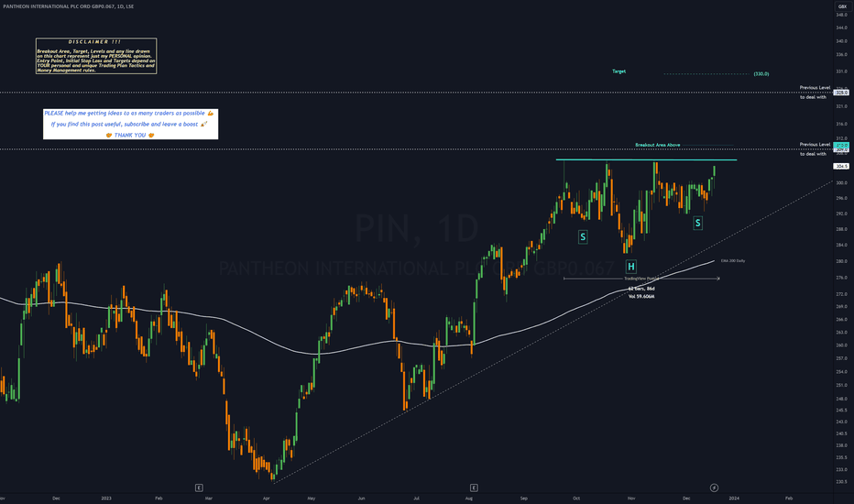Click the 325.0 price tag on axis

coord(842,93)
